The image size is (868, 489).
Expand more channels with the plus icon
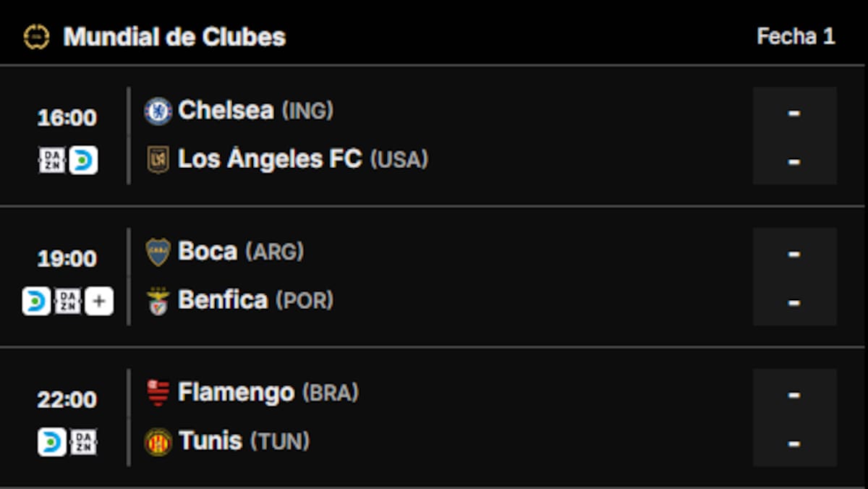click(x=99, y=301)
